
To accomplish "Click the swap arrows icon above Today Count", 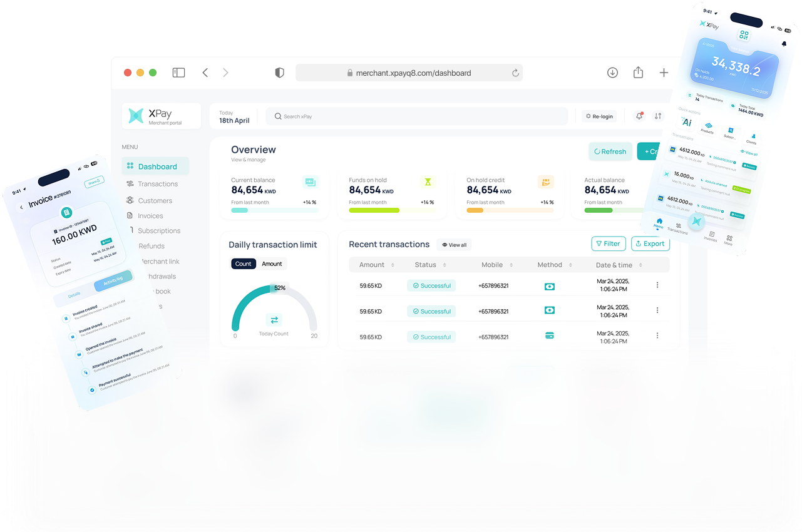I will click(274, 320).
